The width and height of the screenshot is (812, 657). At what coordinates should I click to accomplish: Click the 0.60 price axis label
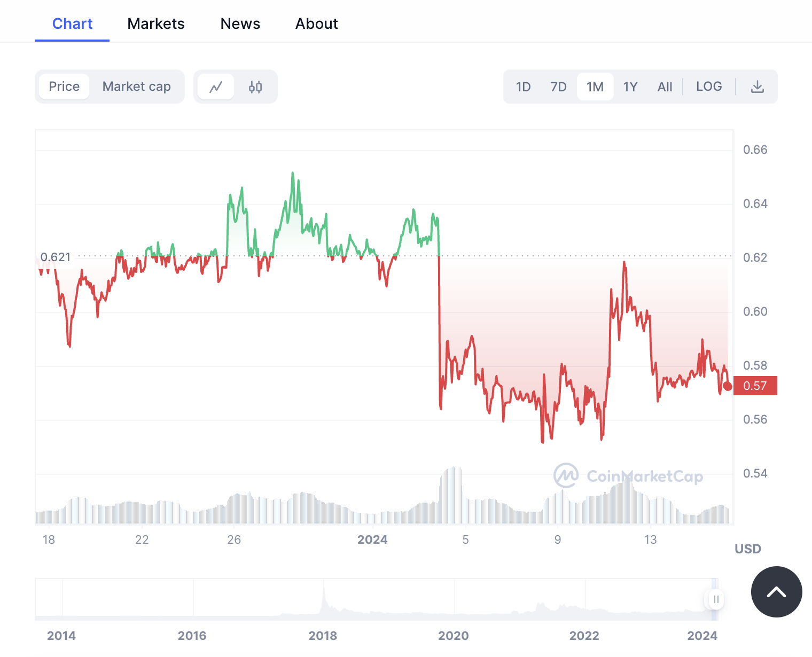coord(755,311)
